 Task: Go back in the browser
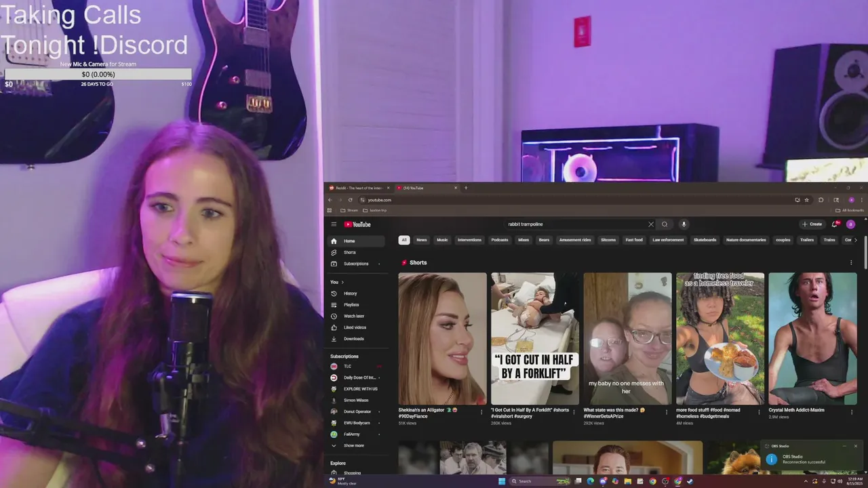[x=330, y=200]
